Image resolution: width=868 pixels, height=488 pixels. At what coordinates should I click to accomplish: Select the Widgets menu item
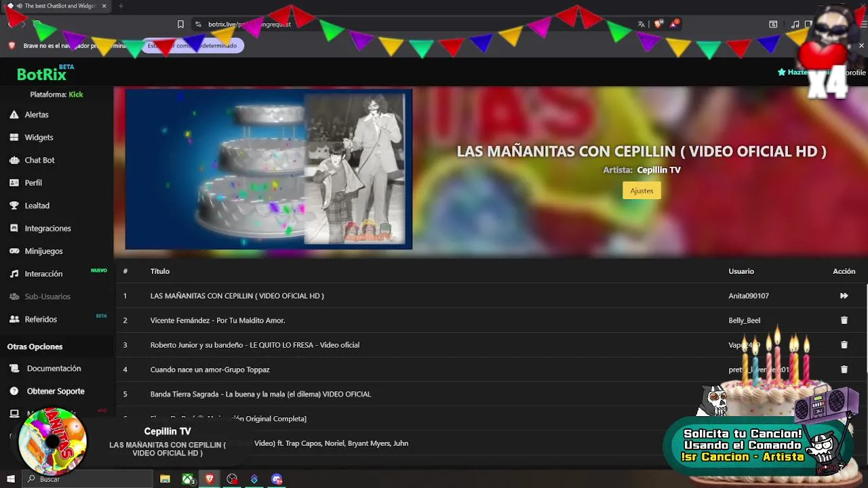coord(39,137)
